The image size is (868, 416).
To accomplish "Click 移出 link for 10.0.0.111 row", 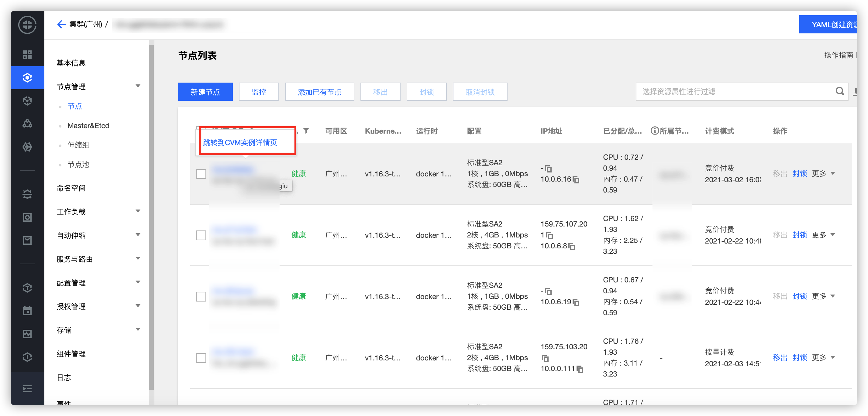I will (x=780, y=357).
